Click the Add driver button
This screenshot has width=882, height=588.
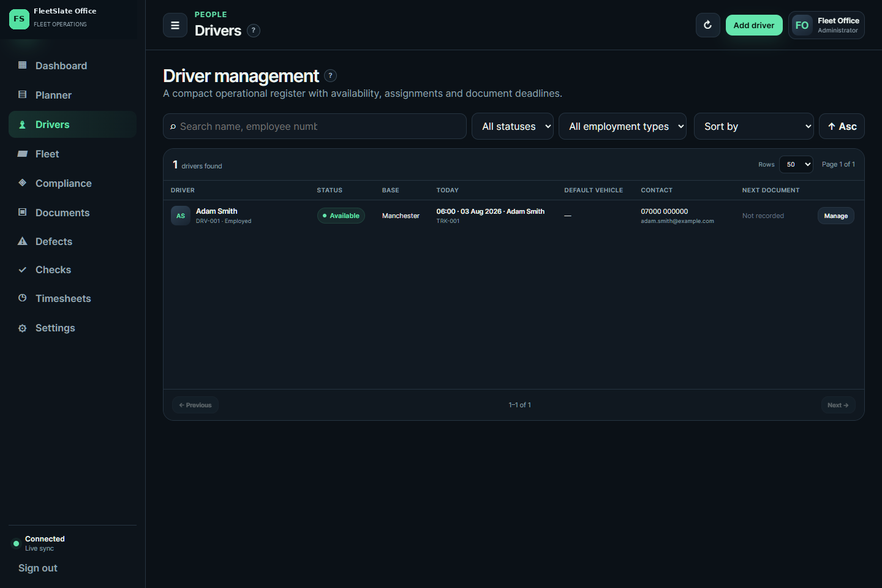(x=754, y=25)
